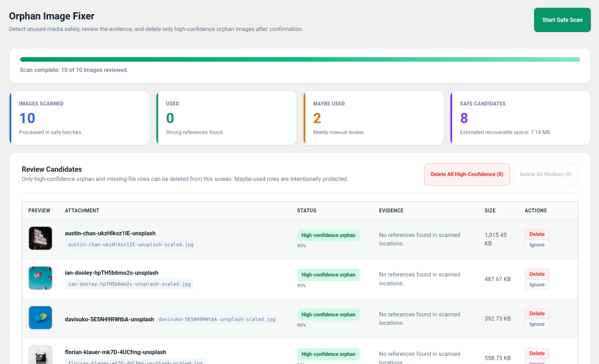
Task: Delete the austin-chan image row
Action: [x=537, y=234]
